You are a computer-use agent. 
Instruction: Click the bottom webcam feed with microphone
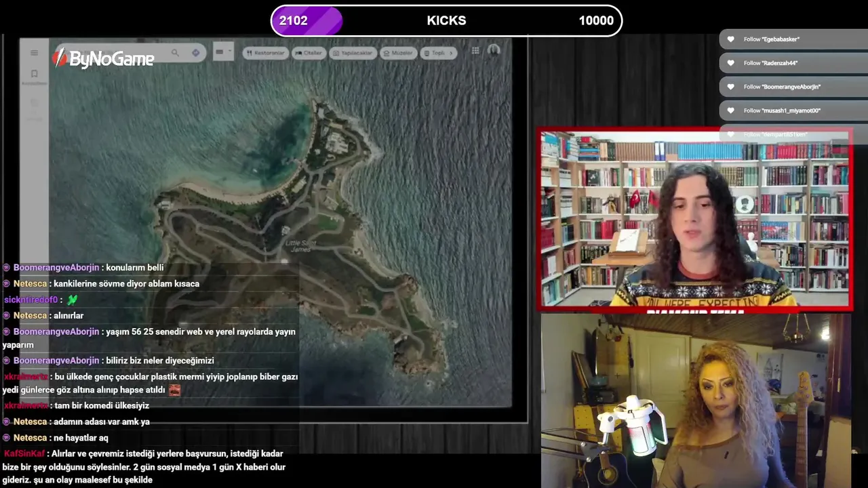[x=695, y=400]
